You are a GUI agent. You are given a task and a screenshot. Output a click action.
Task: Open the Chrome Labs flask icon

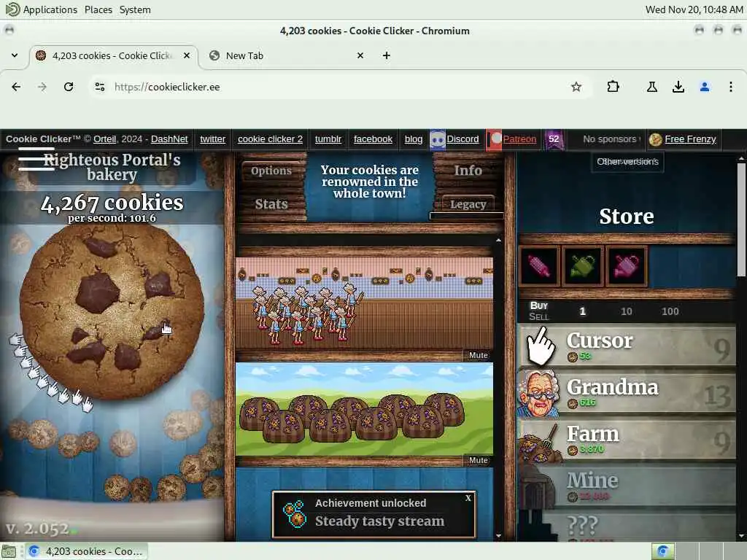pos(651,87)
